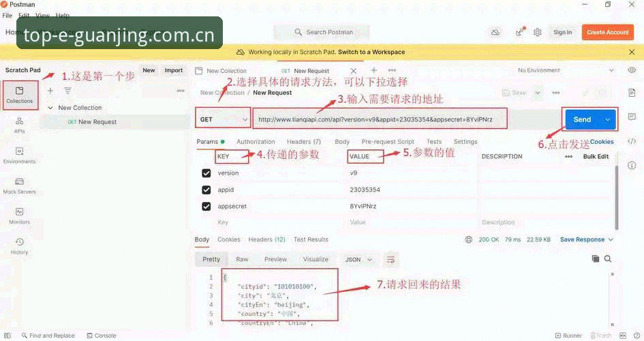This screenshot has height=341, width=644.
Task: Open the APIs sidebar section
Action: [x=19, y=125]
